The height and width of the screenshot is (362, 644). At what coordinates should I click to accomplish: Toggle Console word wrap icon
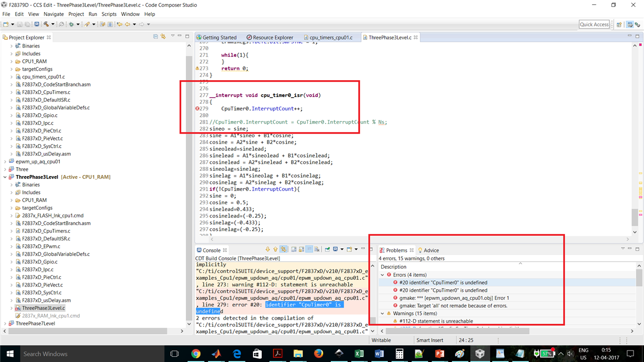pyautogui.click(x=309, y=249)
